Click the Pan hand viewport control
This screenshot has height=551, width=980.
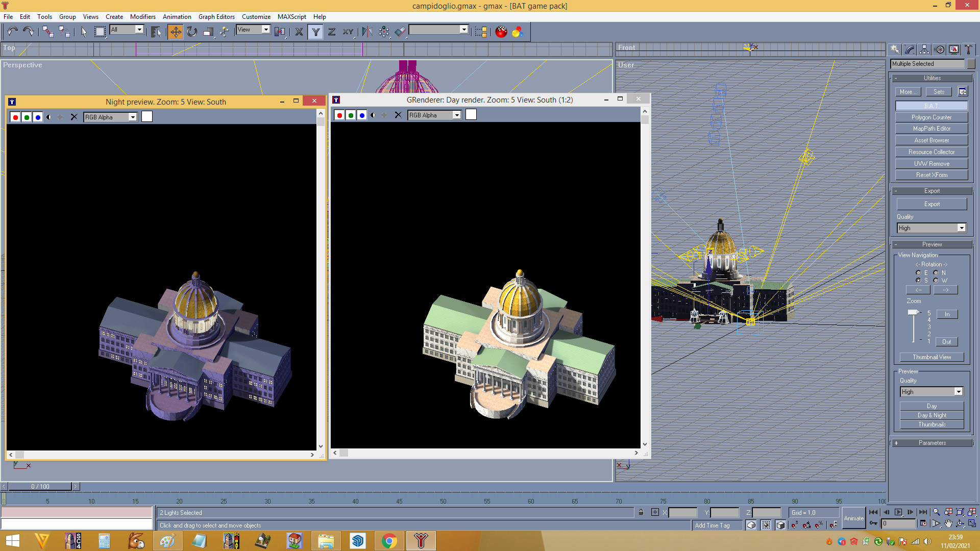coord(948,523)
